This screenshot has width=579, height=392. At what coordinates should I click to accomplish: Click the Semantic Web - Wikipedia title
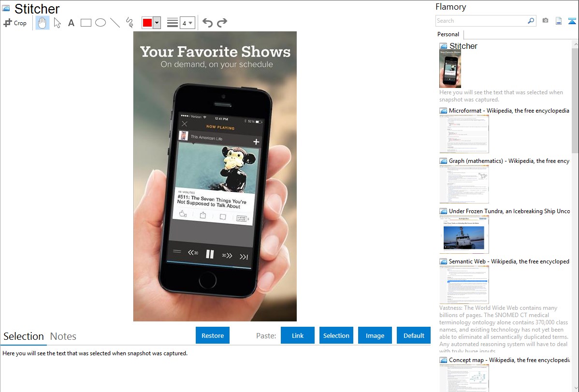click(509, 261)
